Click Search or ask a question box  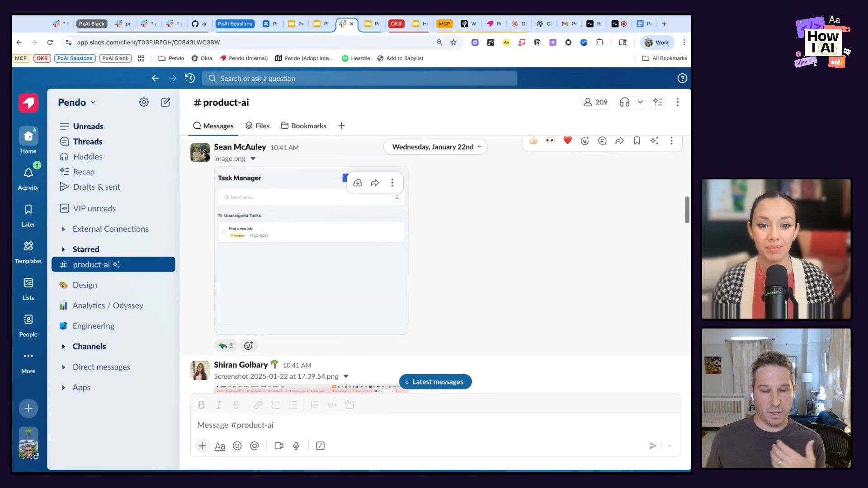[x=359, y=78]
